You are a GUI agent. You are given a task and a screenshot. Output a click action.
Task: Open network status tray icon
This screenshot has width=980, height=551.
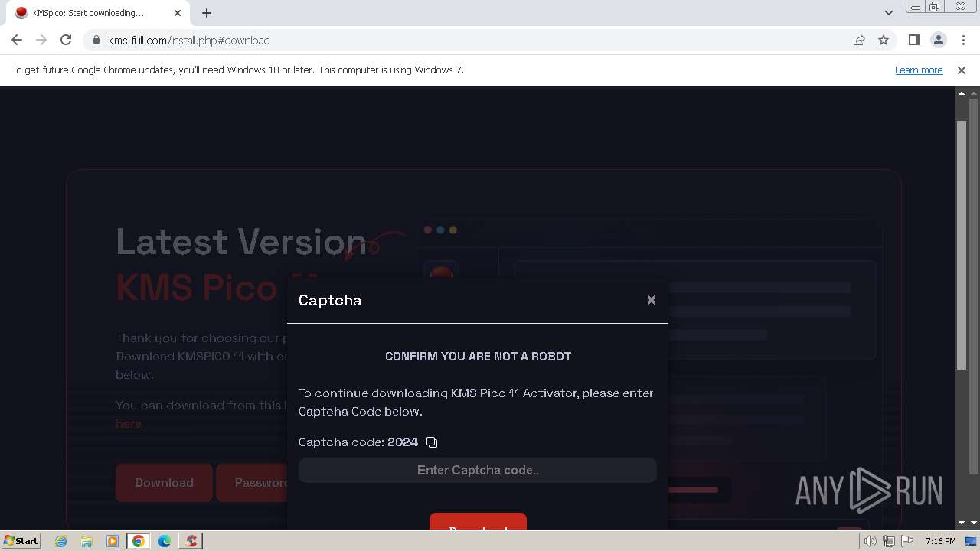click(x=889, y=541)
